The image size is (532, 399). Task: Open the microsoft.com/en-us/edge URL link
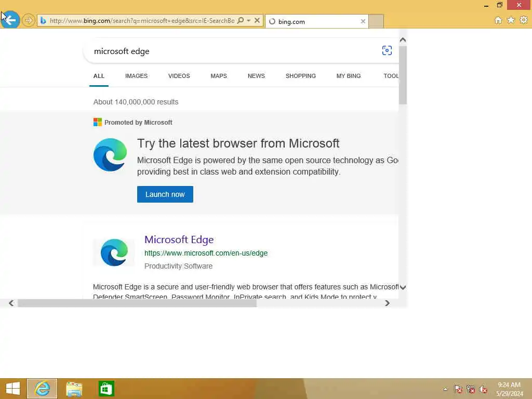pyautogui.click(x=206, y=253)
